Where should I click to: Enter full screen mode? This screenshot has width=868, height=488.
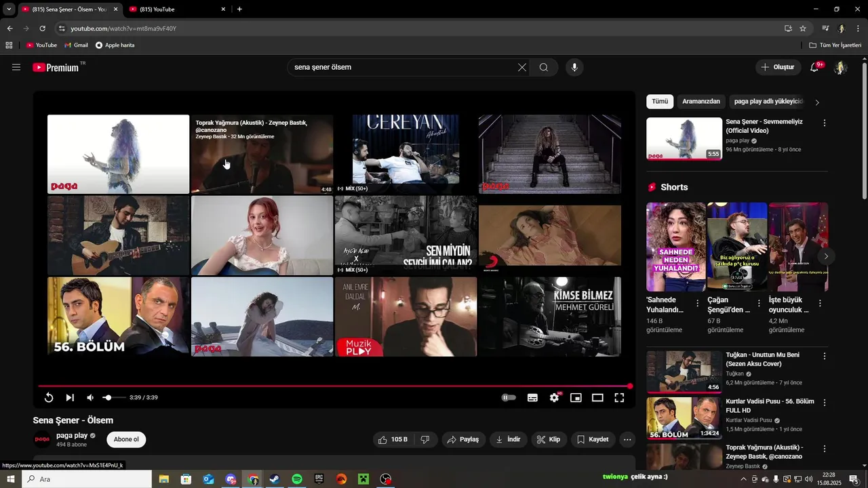point(619,398)
